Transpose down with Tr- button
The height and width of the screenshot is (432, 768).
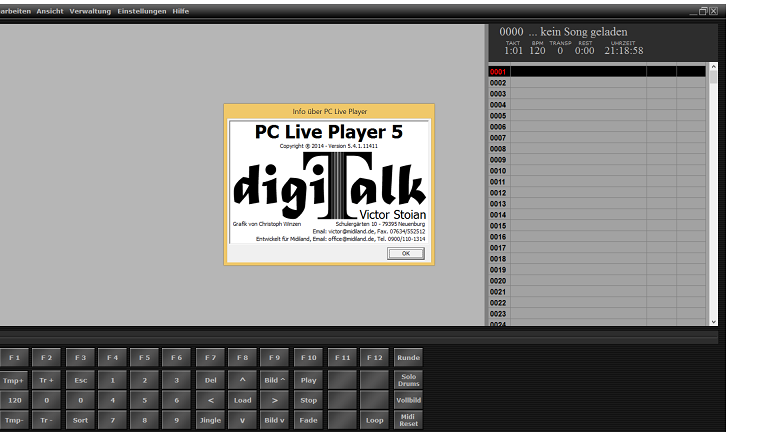point(47,420)
